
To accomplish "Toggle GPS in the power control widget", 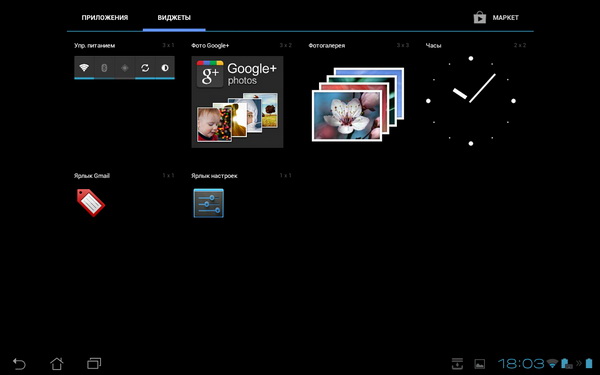I will (x=124, y=68).
